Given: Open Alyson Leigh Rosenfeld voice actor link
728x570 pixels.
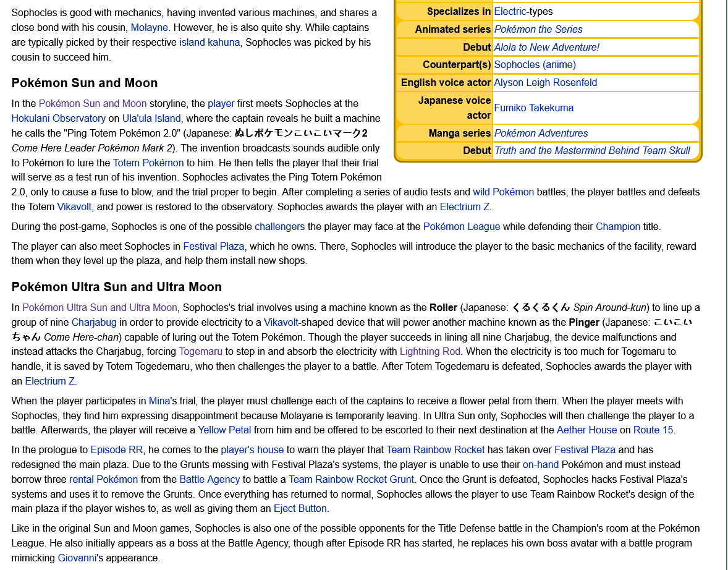Looking at the screenshot, I should click(546, 83).
